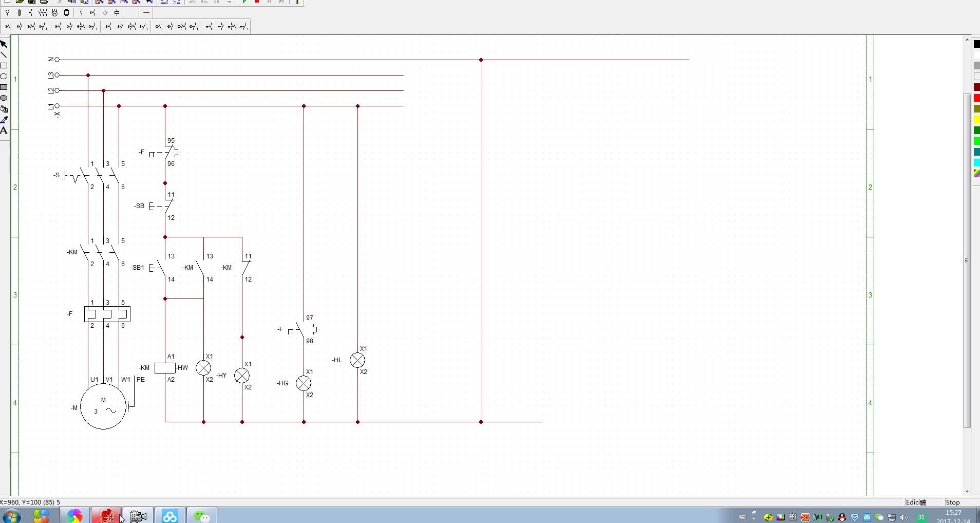This screenshot has height=523, width=980.
Task: Pick the gray color swatch
Action: point(977,66)
